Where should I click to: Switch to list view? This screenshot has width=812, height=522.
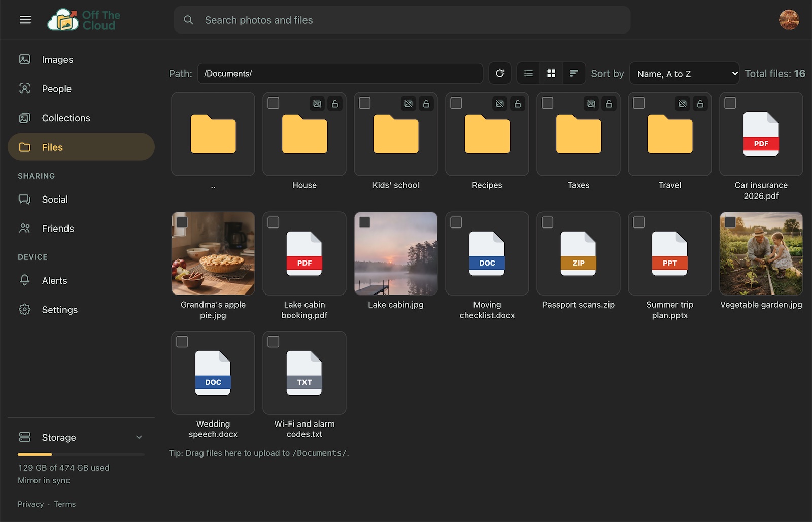pyautogui.click(x=528, y=73)
